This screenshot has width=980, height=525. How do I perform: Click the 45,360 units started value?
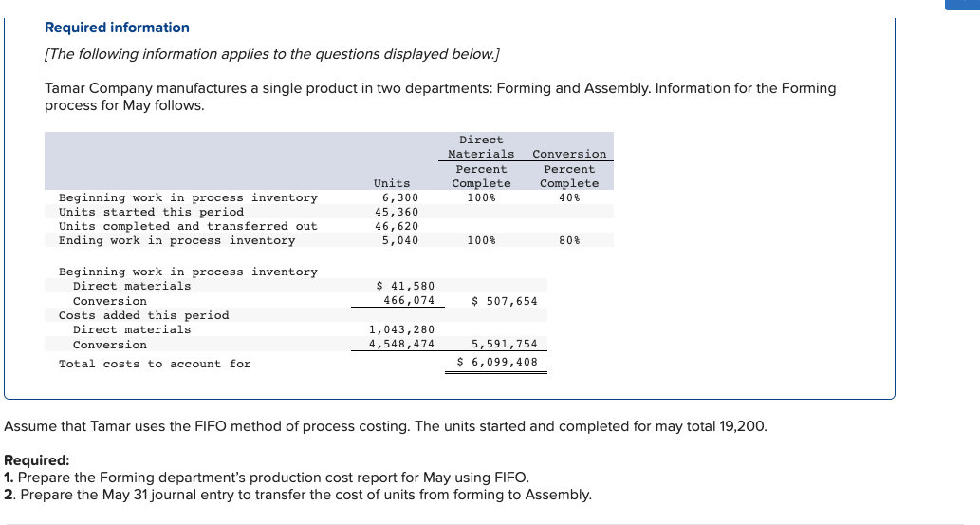(x=397, y=212)
